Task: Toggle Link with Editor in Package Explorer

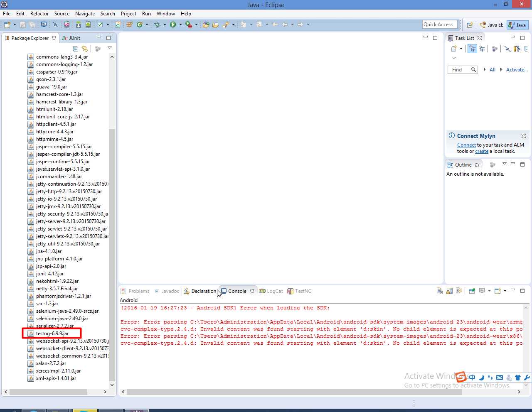Action: pos(85,49)
